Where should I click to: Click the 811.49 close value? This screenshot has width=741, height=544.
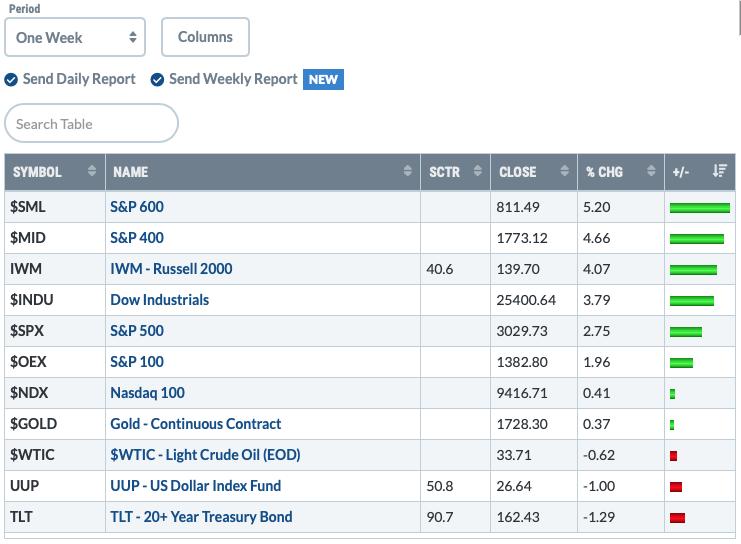coord(517,207)
